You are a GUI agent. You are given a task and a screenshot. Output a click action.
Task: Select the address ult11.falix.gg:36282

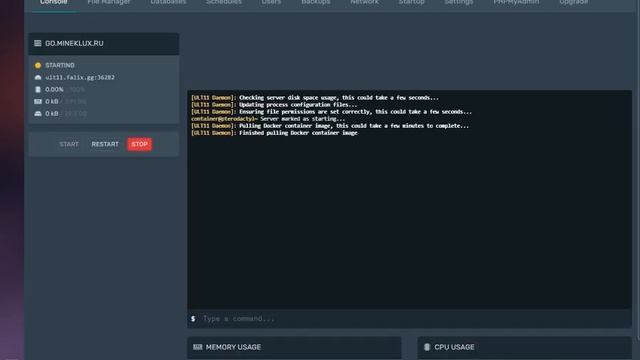pos(80,77)
